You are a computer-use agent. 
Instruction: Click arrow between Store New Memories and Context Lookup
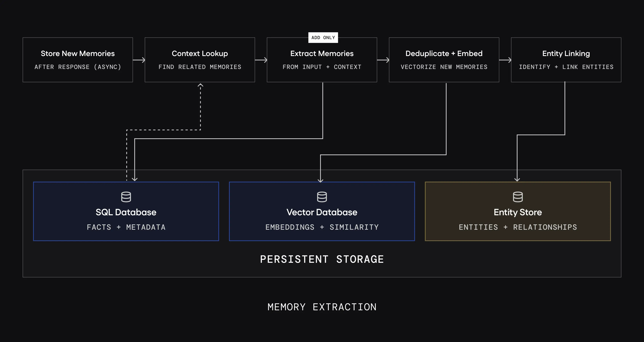pos(139,60)
